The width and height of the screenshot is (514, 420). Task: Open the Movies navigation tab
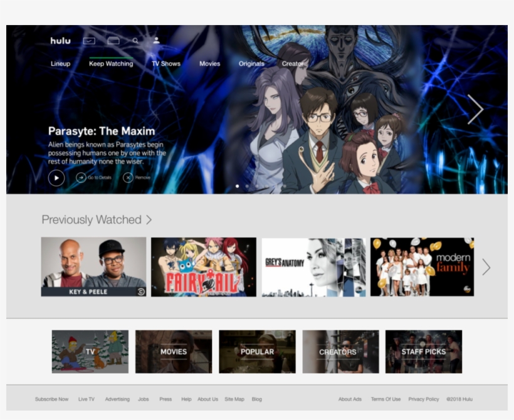pyautogui.click(x=209, y=63)
